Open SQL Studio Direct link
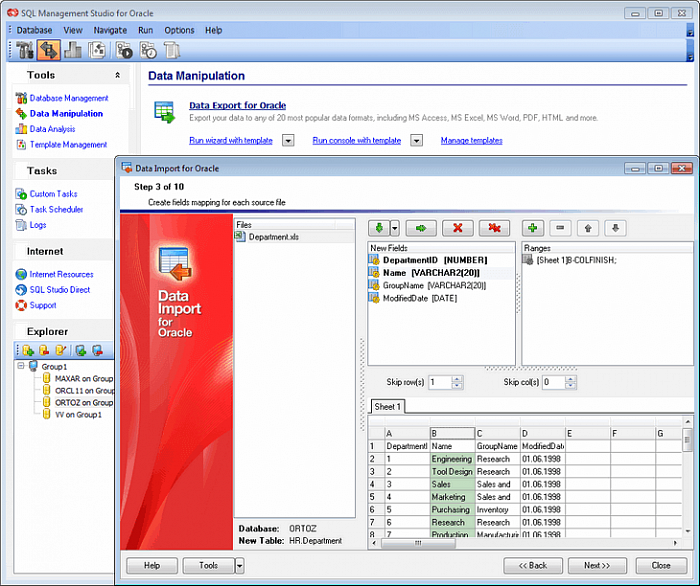 (x=60, y=290)
